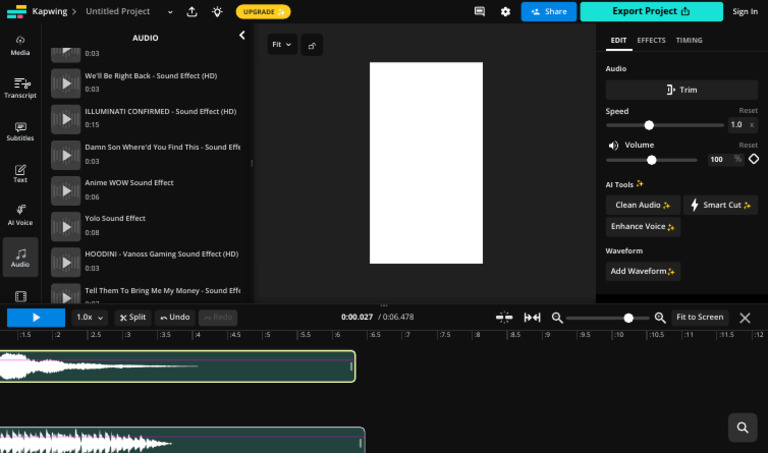Select the AI Voice sidebar tool
The image size is (768, 453).
(x=20, y=214)
